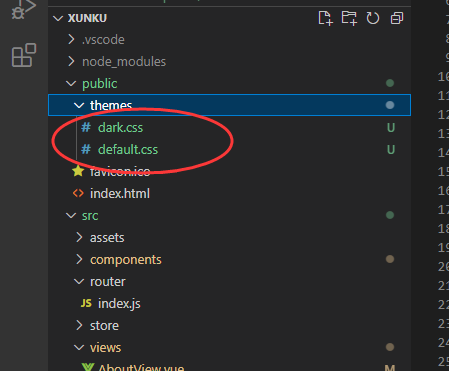Click the New File icon in the explorer header
Screen dimensions: 449x371
pos(325,18)
